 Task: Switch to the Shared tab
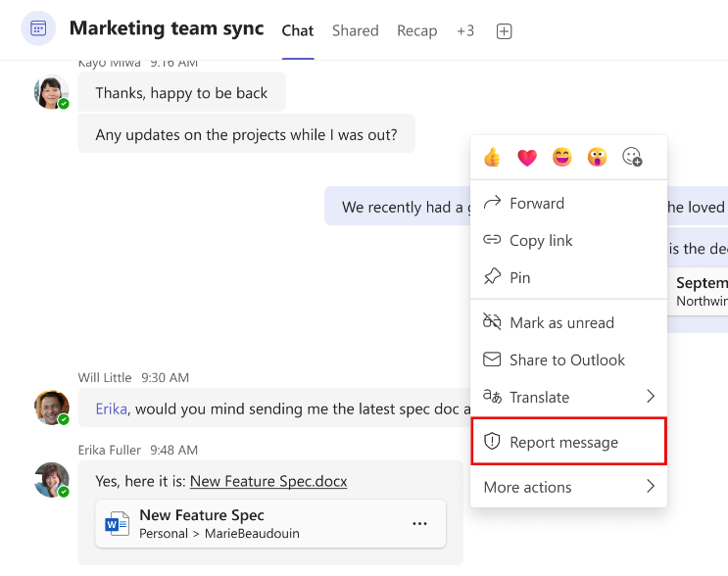[x=355, y=31]
